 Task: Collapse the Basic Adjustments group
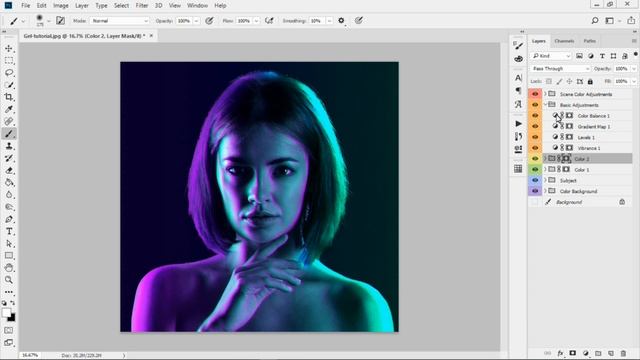tap(545, 105)
